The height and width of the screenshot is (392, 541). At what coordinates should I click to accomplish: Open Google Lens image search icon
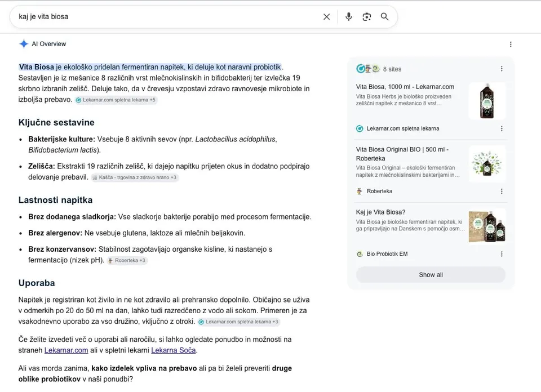366,16
